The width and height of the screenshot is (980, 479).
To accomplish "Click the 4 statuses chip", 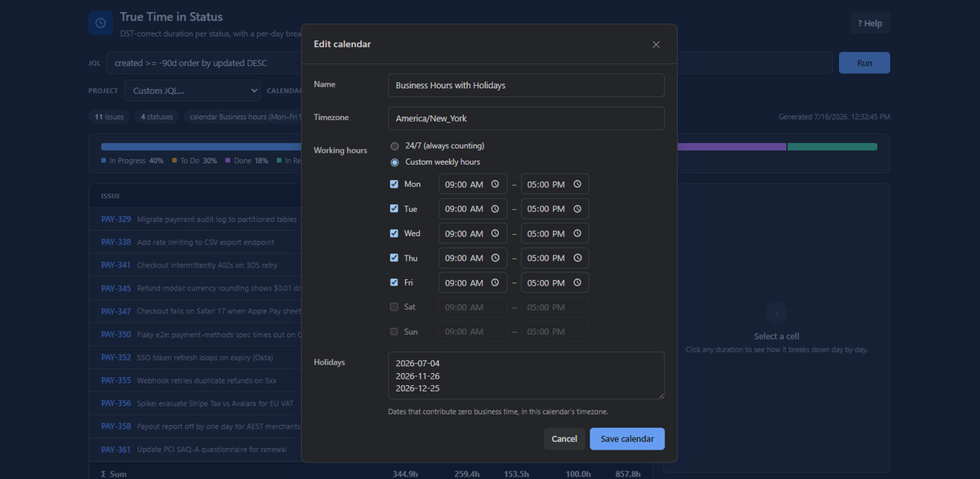I will [157, 117].
